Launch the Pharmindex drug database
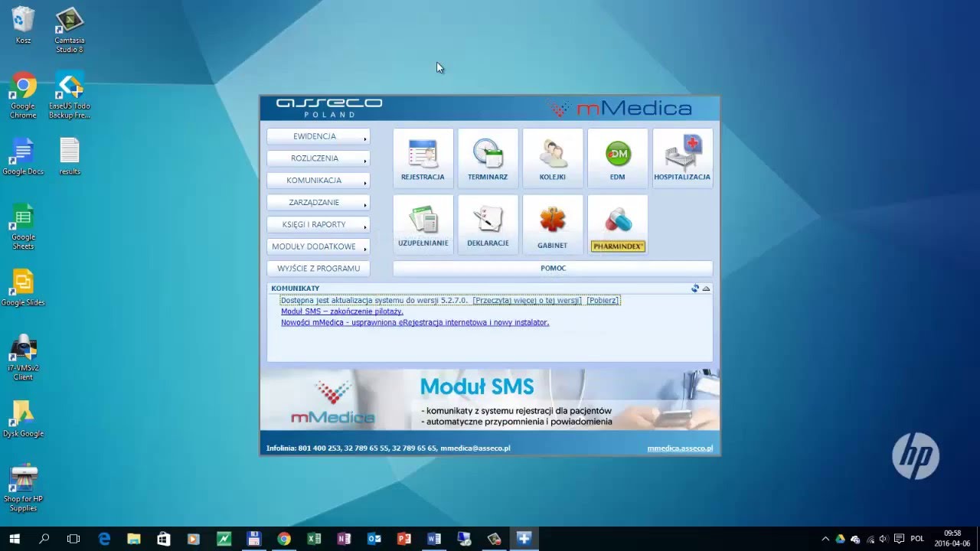 tap(617, 224)
